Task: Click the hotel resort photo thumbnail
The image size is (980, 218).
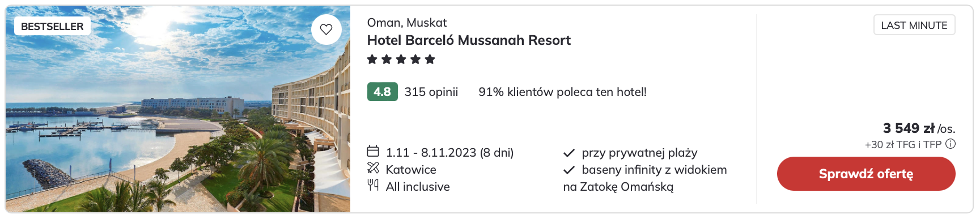Action: 178,109
